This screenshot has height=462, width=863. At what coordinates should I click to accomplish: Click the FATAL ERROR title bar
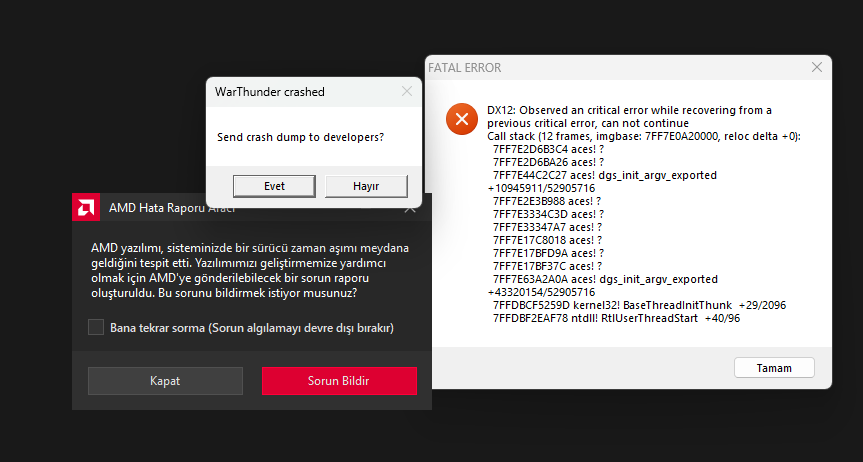pos(600,67)
